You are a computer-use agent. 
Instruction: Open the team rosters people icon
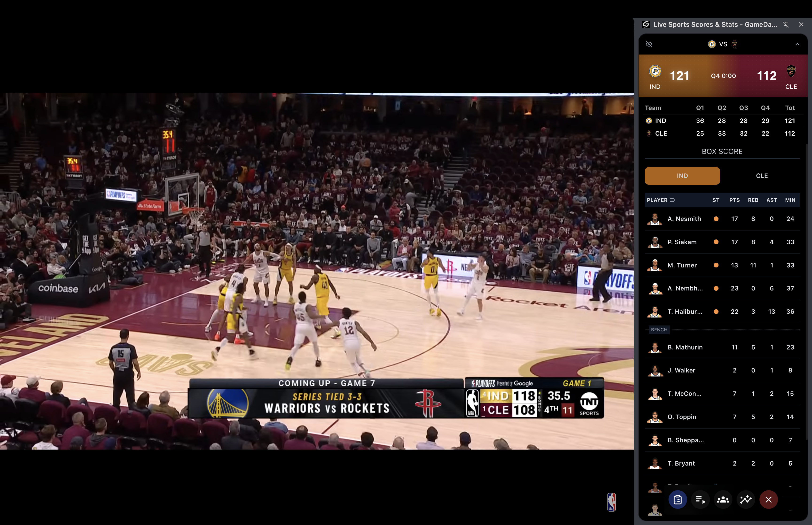tap(723, 500)
